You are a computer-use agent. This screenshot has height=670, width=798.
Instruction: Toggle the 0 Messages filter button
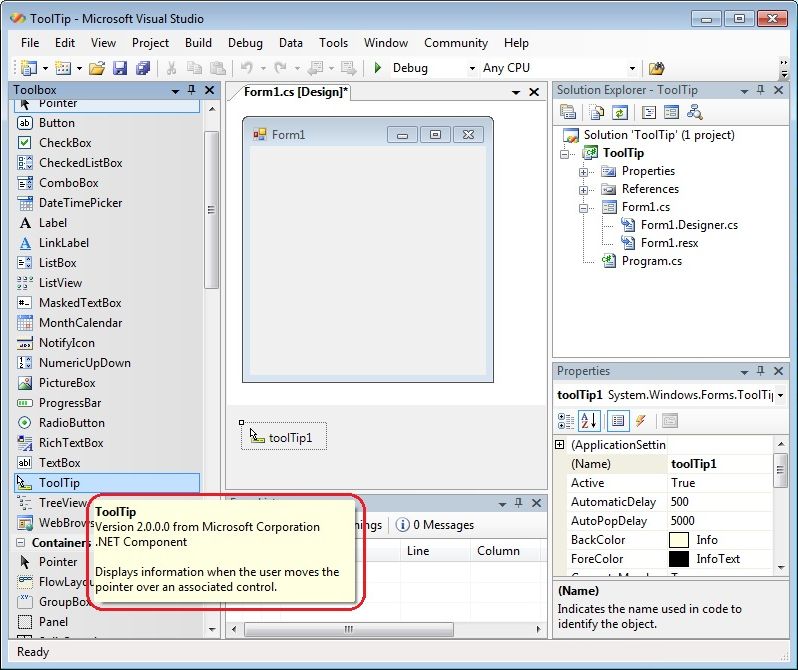(434, 524)
